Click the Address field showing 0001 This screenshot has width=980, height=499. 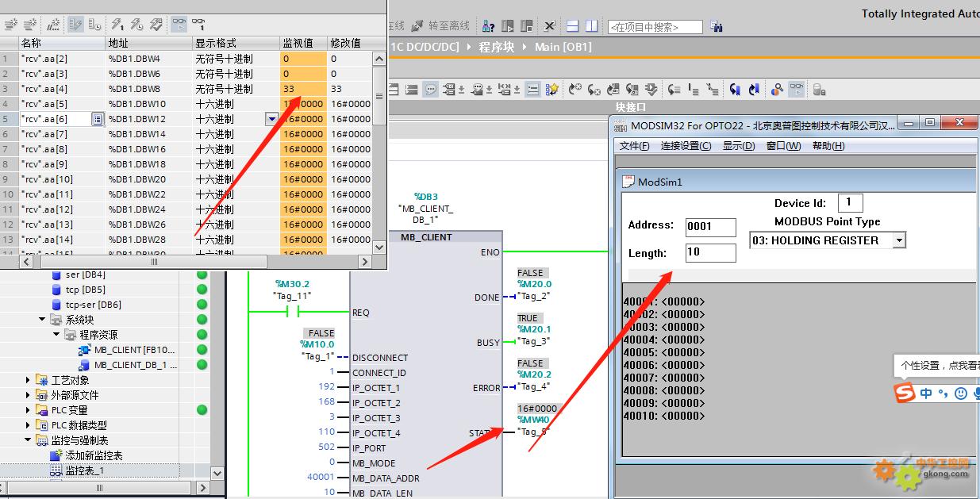coord(710,227)
